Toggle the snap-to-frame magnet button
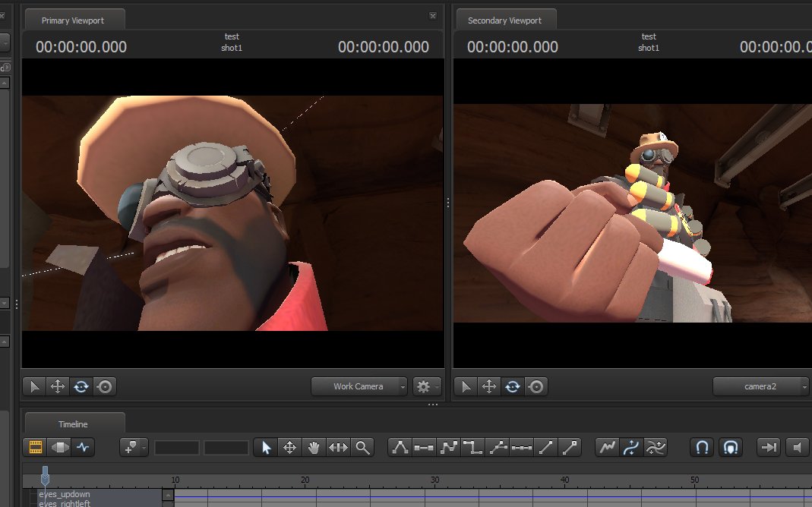The width and height of the screenshot is (812, 507). (x=730, y=448)
